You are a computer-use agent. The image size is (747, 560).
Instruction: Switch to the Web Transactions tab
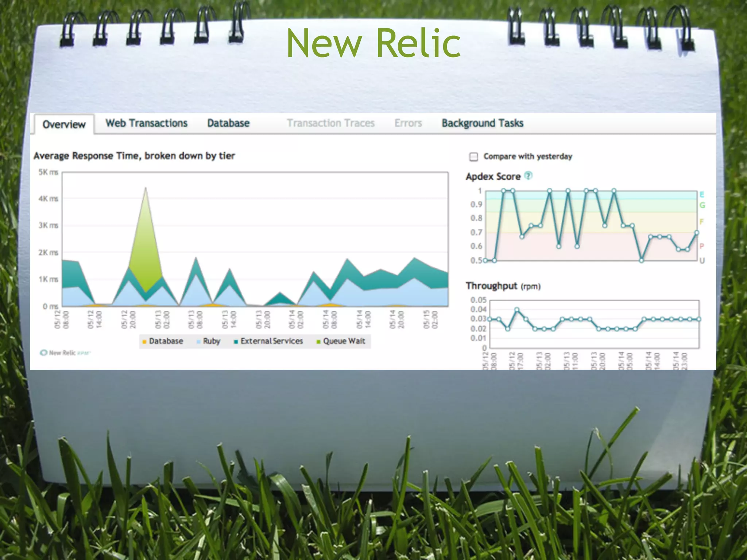point(146,123)
